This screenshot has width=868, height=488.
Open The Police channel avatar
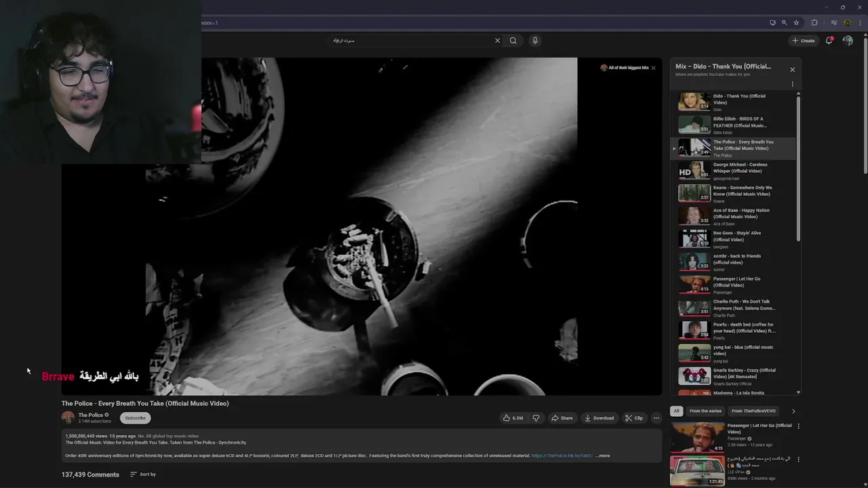point(68,418)
